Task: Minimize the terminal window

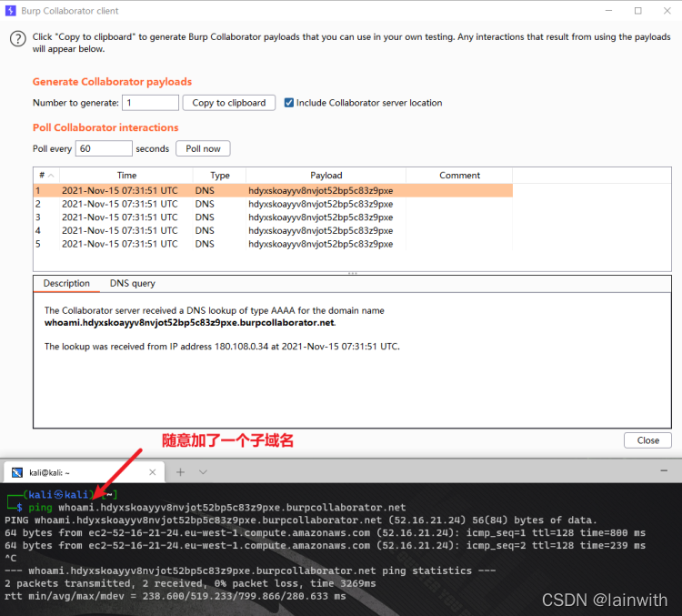Action: 664,470
